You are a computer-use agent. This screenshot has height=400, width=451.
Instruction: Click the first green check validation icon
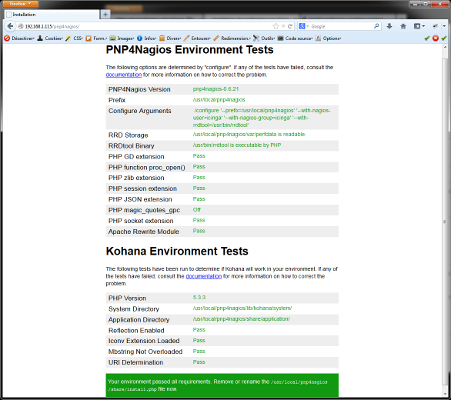(427, 38)
